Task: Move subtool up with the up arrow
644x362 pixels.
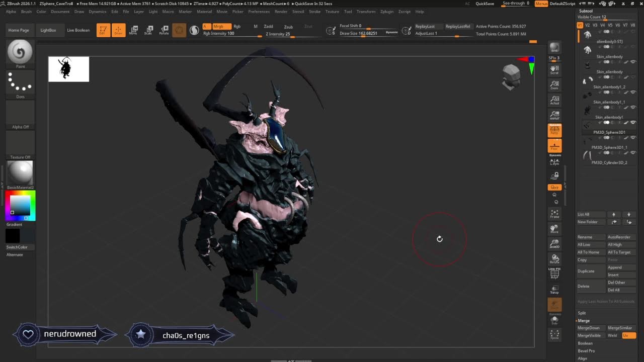Action: [613, 214]
